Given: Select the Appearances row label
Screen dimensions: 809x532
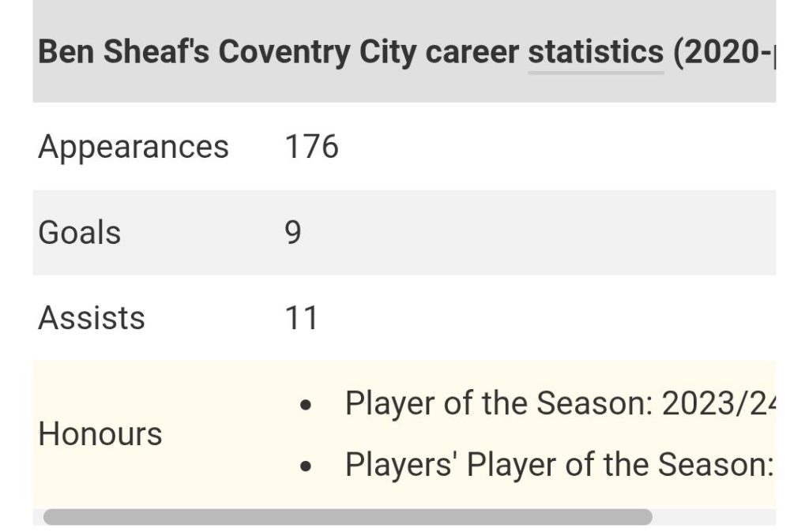Looking at the screenshot, I should (x=133, y=148).
